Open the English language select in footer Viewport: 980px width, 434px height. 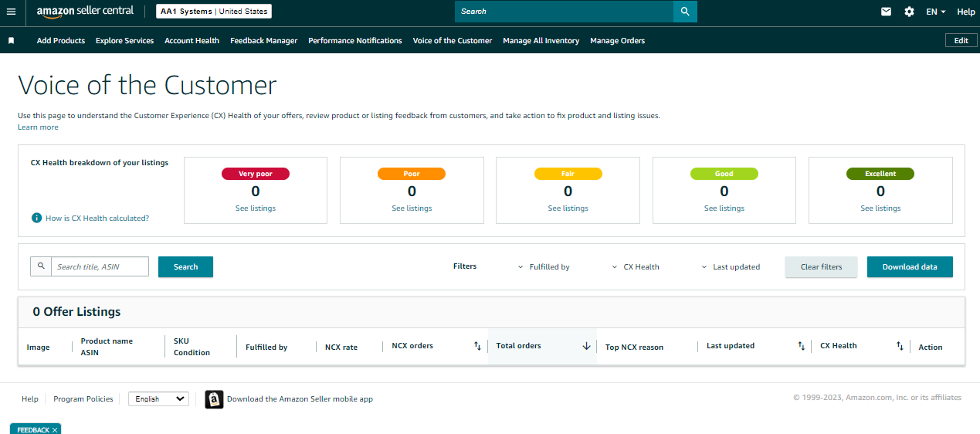(x=158, y=399)
